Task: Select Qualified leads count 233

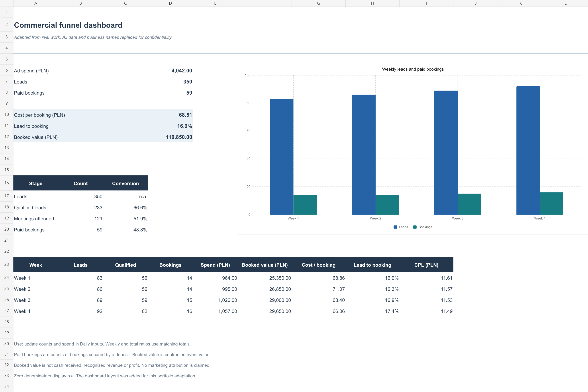Action: point(80,208)
